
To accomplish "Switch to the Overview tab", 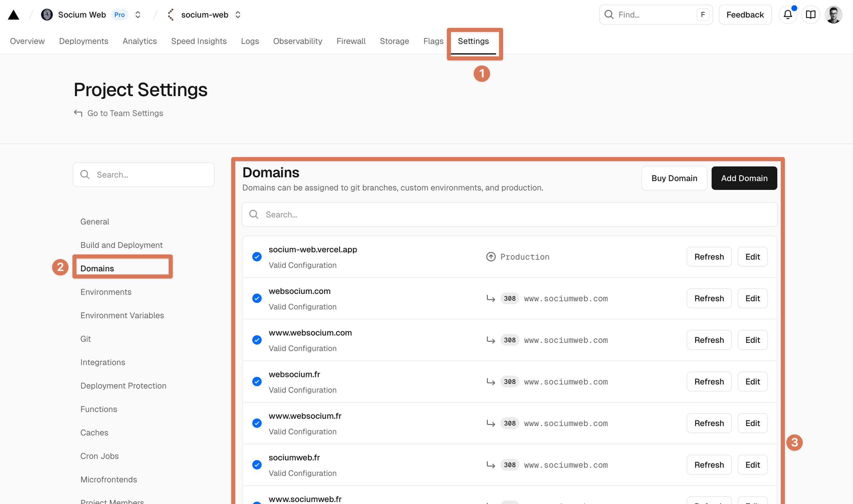I will coord(27,41).
